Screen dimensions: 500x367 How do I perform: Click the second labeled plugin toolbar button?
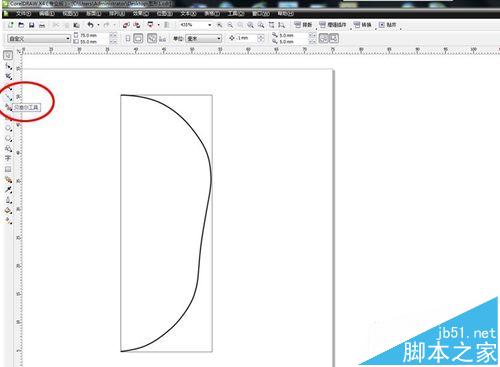[333, 25]
